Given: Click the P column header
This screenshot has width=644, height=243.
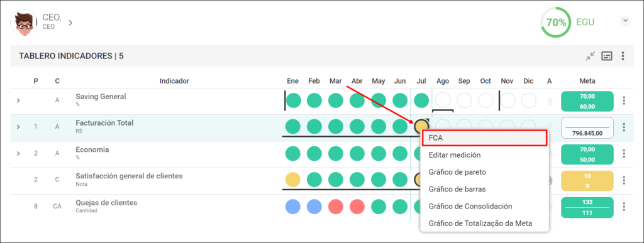Looking at the screenshot, I should click(x=36, y=81).
